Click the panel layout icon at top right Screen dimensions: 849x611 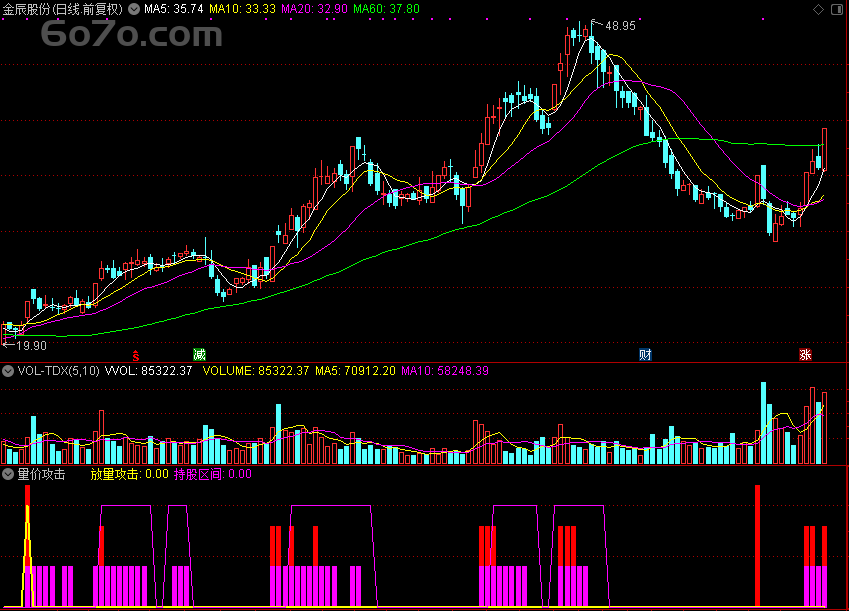pyautogui.click(x=837, y=9)
